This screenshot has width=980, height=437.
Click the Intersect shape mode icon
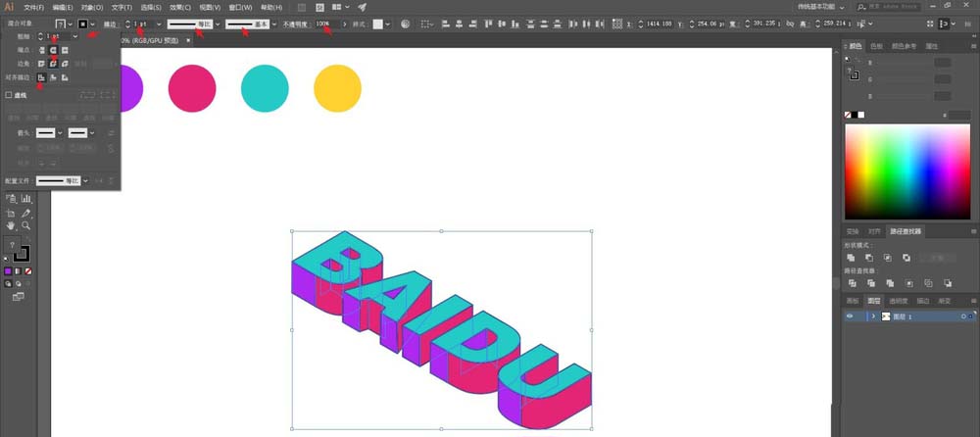(x=888, y=258)
